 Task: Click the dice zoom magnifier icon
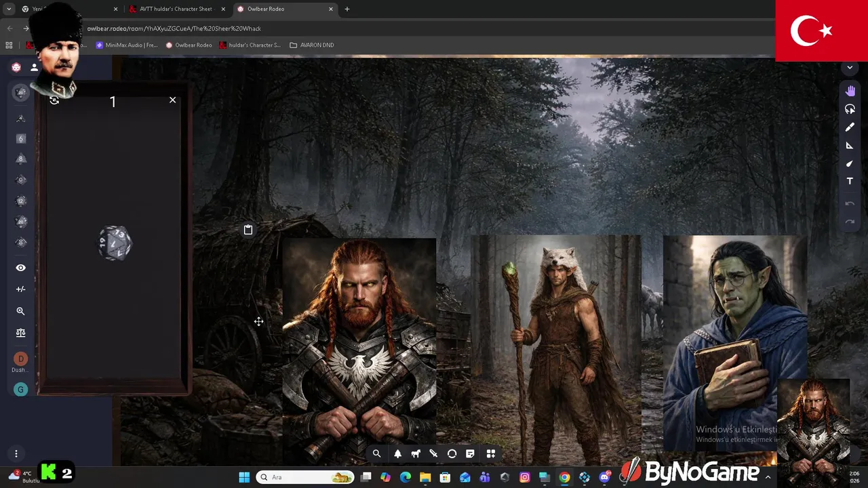pyautogui.click(x=20, y=311)
